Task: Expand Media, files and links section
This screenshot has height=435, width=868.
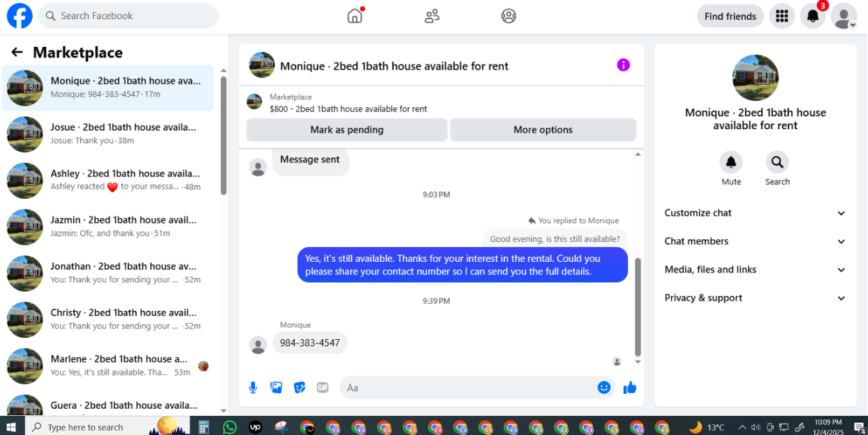Action: click(756, 270)
